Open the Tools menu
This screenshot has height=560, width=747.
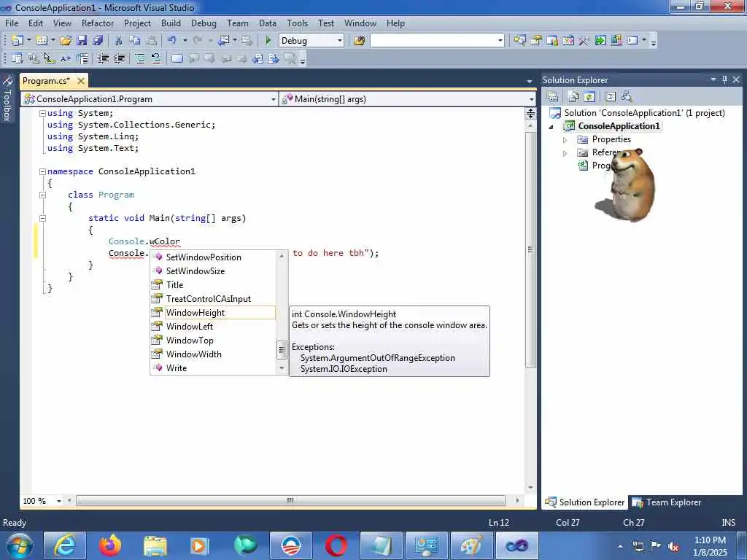tap(298, 23)
